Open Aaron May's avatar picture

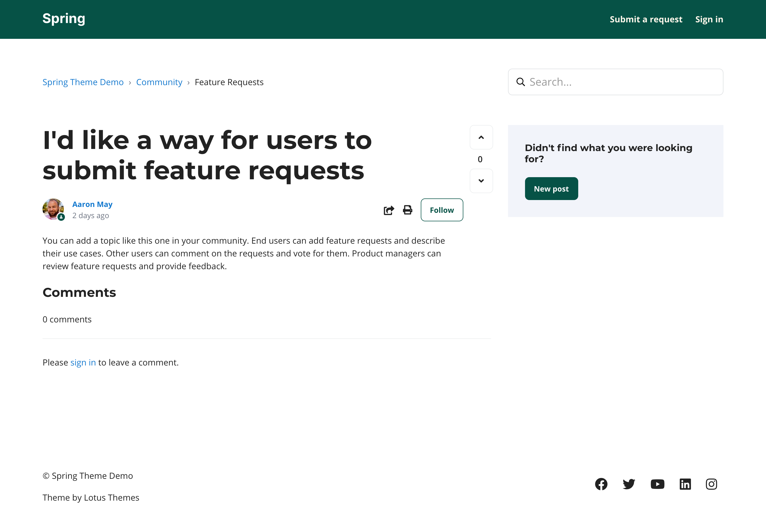point(53,209)
